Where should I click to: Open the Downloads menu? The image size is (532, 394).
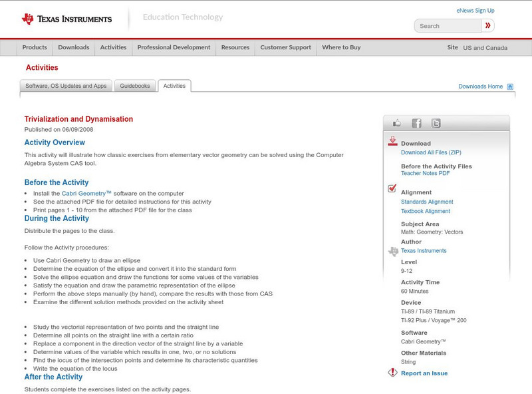tap(74, 47)
